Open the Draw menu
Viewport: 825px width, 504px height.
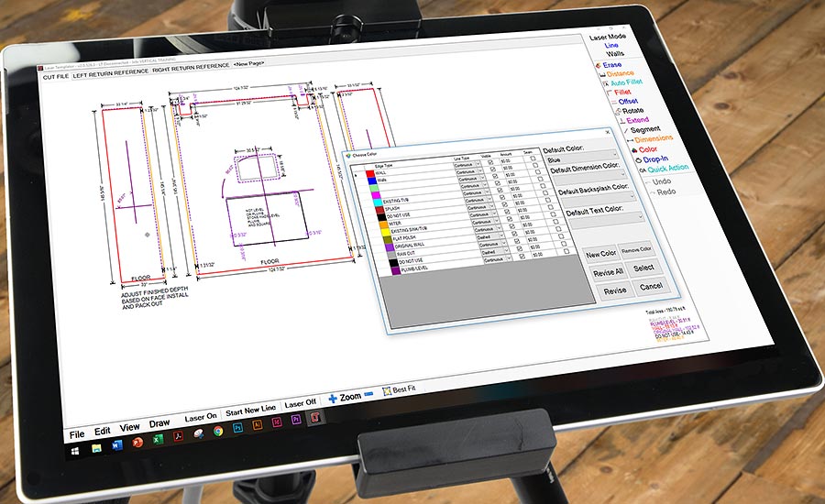point(159,423)
